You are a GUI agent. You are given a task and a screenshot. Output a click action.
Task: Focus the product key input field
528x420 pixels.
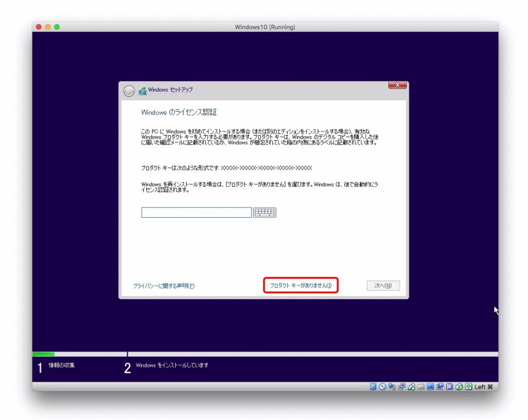(x=196, y=213)
